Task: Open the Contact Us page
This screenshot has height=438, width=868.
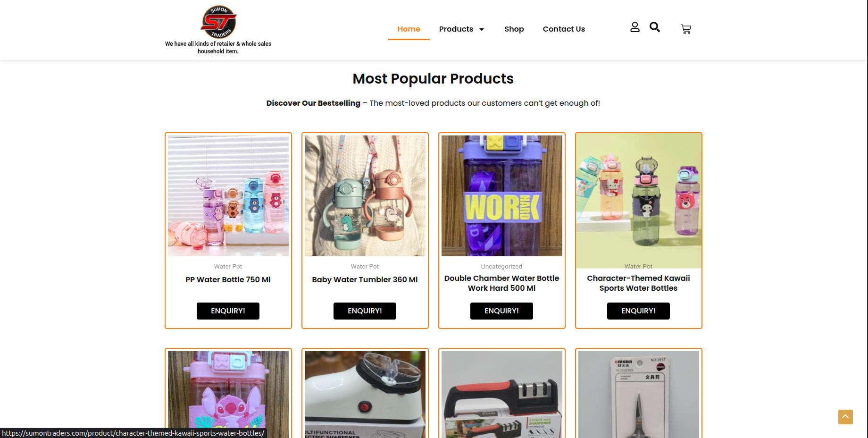Action: coord(564,29)
